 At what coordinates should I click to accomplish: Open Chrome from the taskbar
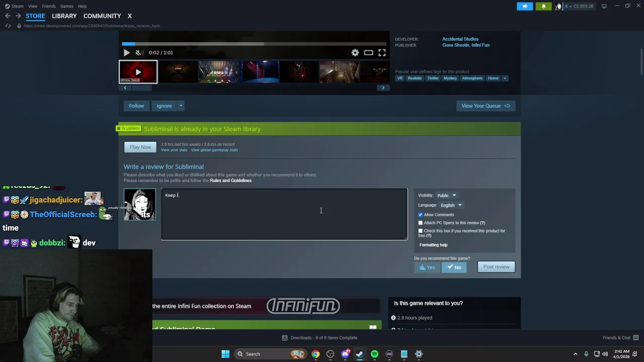pos(315,354)
